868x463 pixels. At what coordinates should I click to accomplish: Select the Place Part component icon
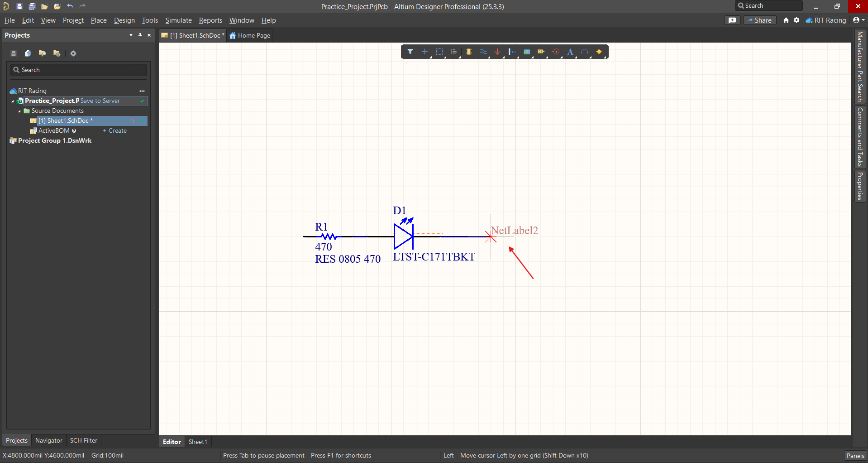469,52
